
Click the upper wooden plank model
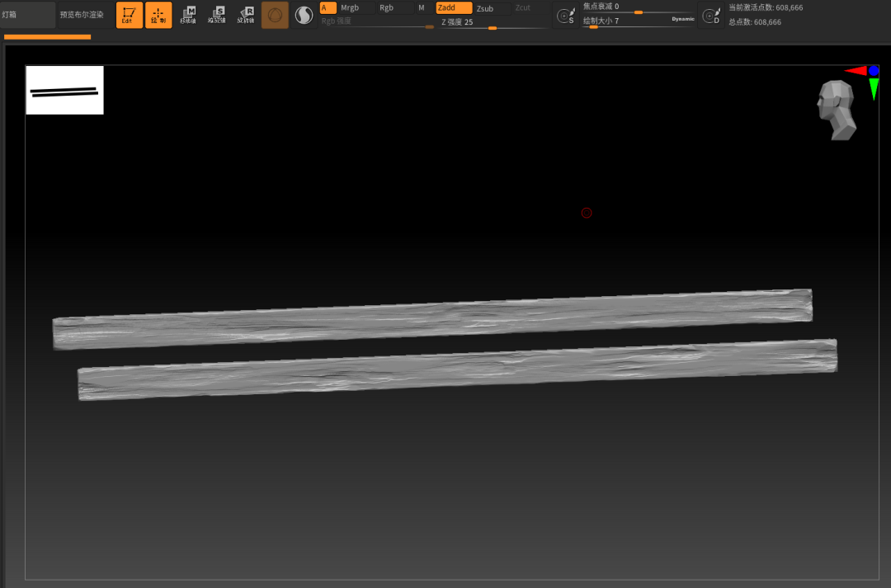coord(431,319)
